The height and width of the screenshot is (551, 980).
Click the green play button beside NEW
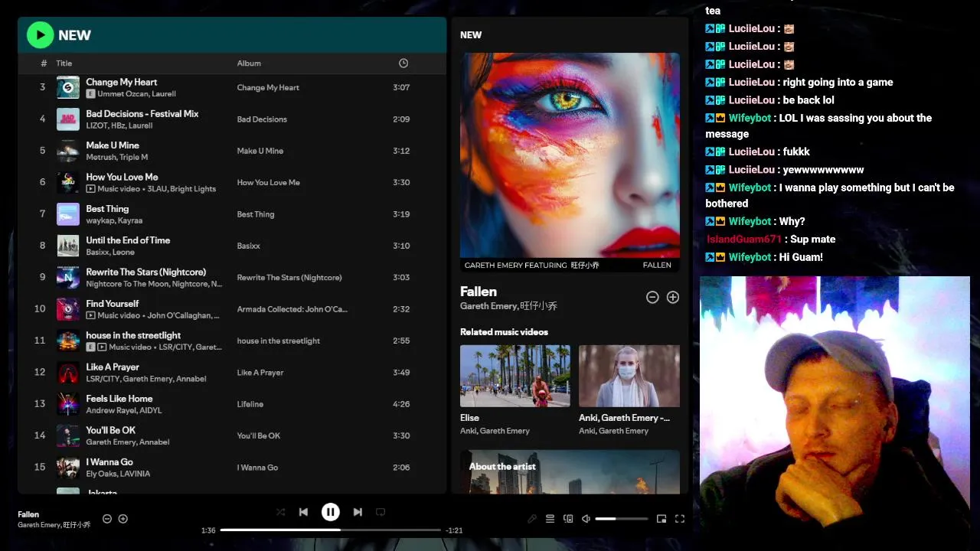click(40, 35)
